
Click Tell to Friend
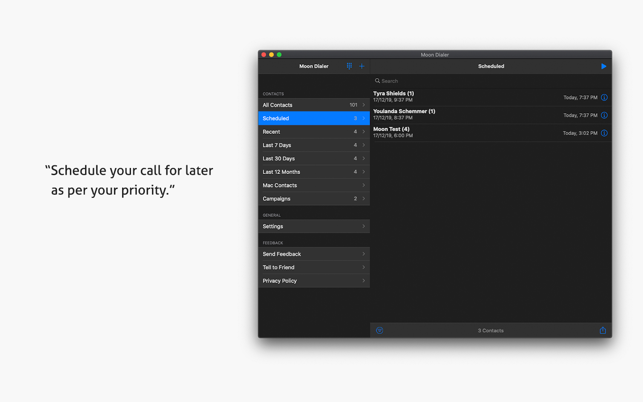[314, 267]
